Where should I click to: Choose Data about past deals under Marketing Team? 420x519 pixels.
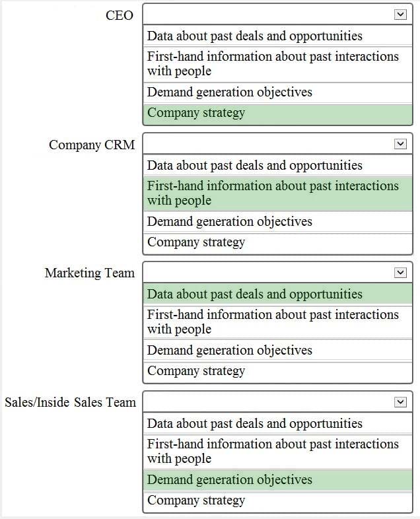point(277,294)
